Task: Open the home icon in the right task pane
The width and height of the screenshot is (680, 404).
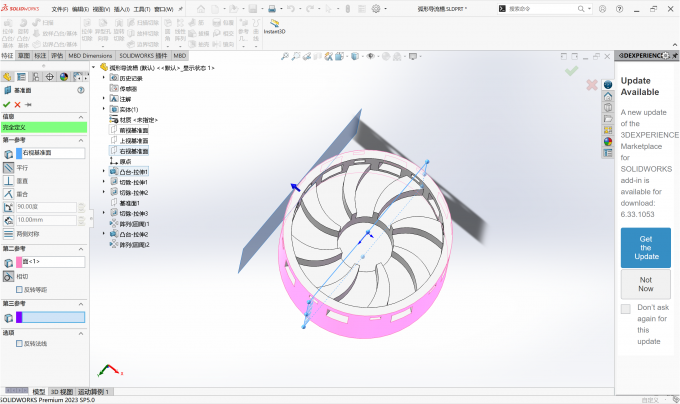Action: [608, 96]
